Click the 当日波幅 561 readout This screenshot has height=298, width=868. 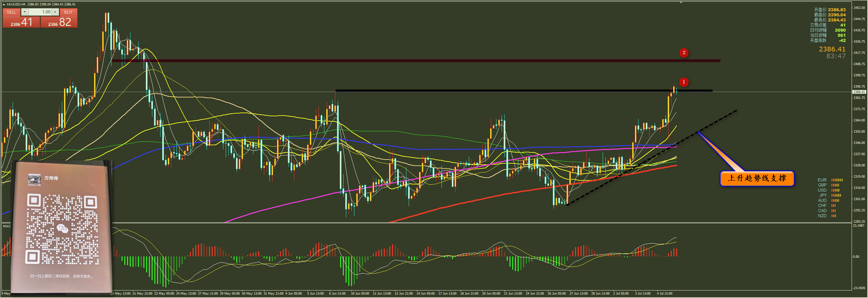coord(828,35)
